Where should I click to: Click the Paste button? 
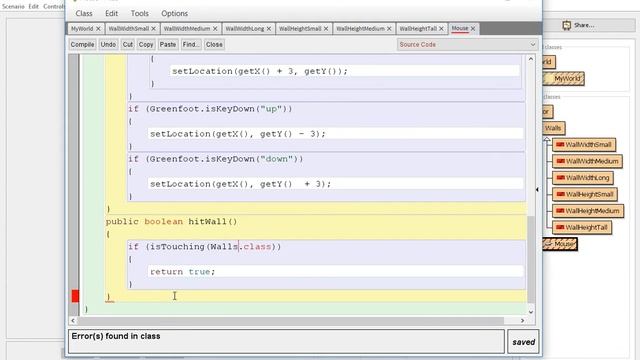[168, 44]
